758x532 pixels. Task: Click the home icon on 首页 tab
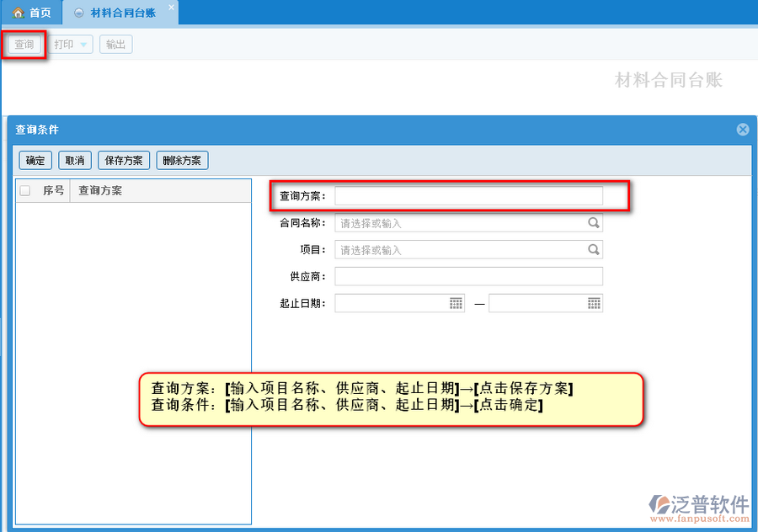[x=19, y=13]
